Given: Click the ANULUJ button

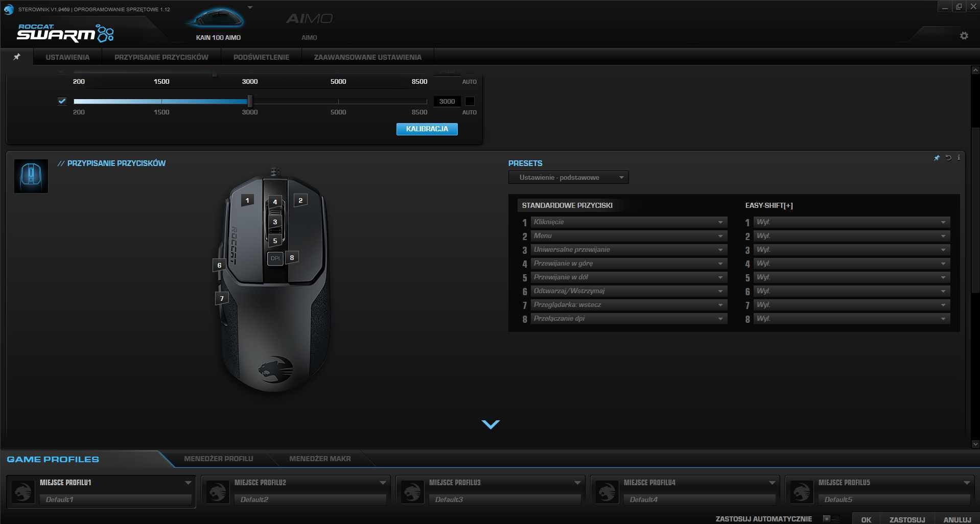Looking at the screenshot, I should [957, 519].
